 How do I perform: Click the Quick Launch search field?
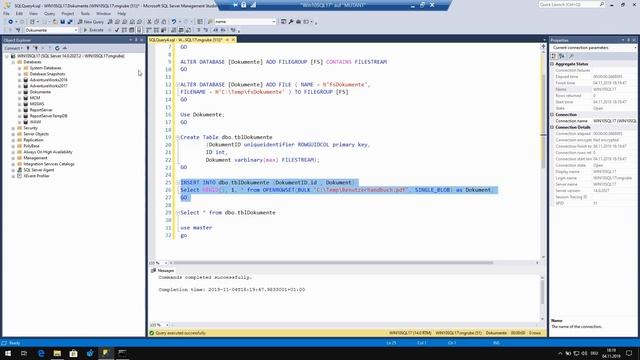[571, 4]
